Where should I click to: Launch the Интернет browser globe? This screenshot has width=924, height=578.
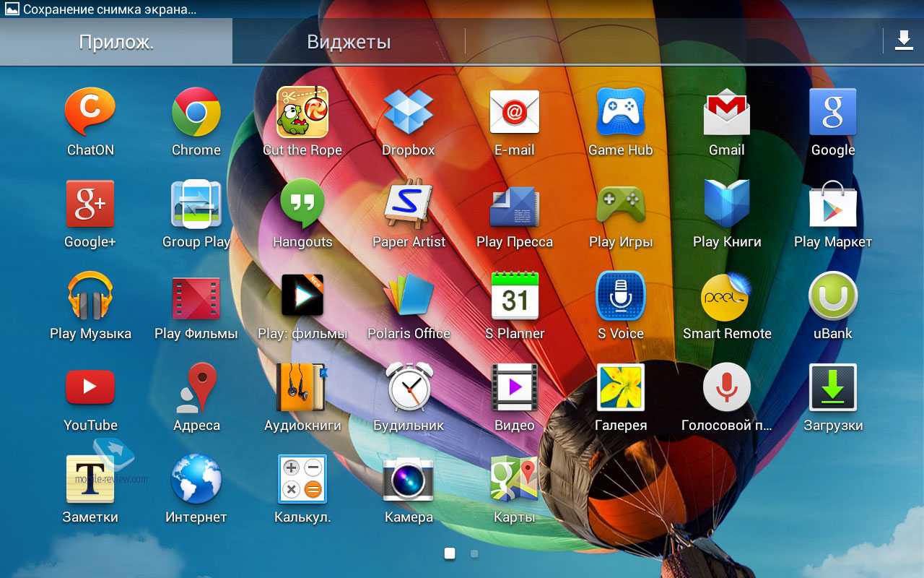(196, 479)
